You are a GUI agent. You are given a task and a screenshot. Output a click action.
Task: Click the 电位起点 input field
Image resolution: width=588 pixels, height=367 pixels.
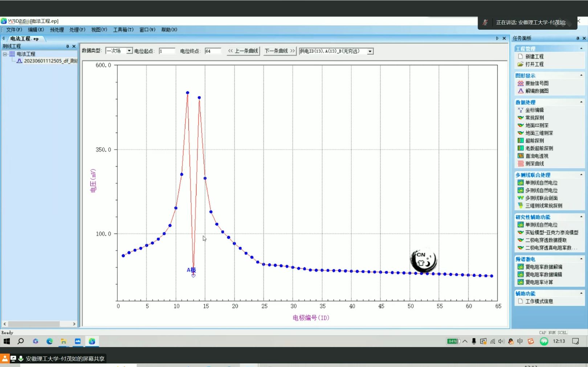coord(167,51)
